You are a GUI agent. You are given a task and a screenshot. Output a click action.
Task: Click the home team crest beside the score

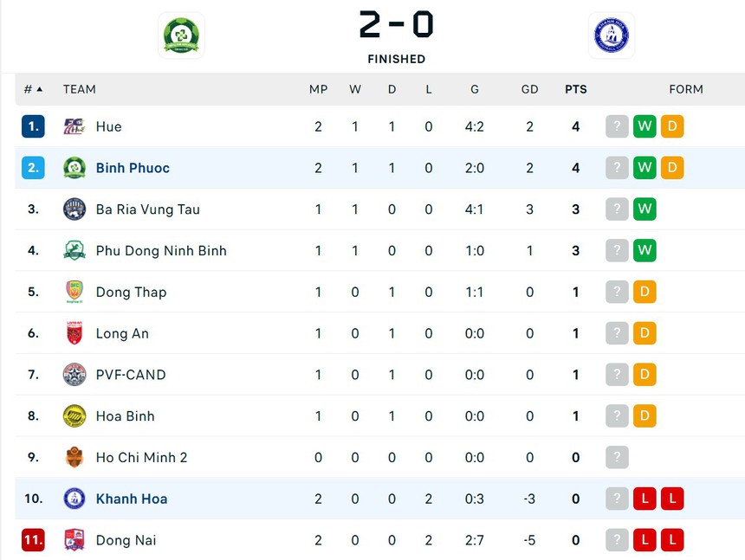(181, 35)
